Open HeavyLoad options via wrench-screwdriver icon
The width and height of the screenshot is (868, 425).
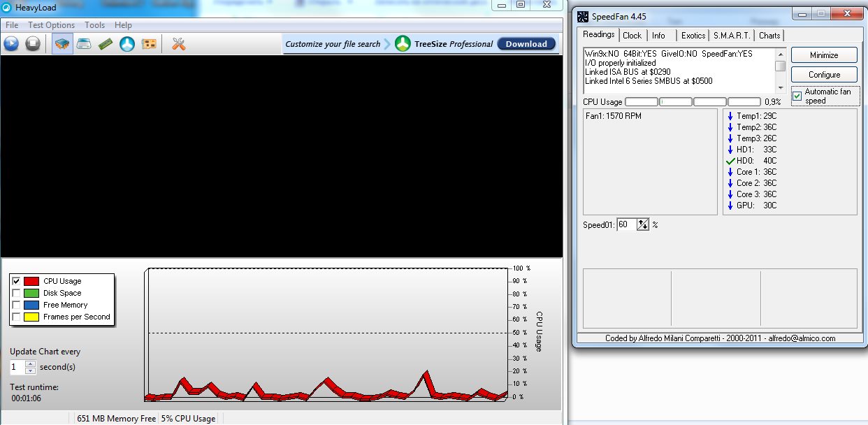click(x=178, y=44)
